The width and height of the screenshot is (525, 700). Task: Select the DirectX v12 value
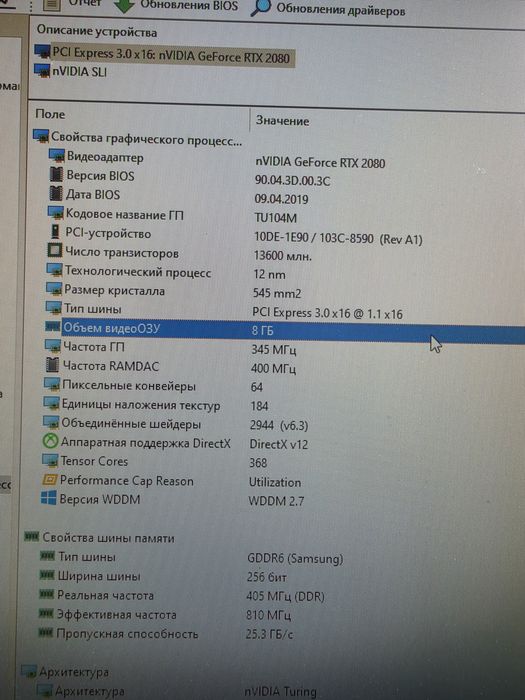click(279, 444)
